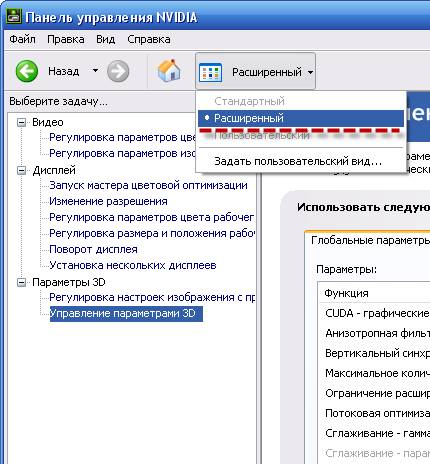This screenshot has width=430, height=464.
Task: Open Изменение разрешения task
Action: 108,201
